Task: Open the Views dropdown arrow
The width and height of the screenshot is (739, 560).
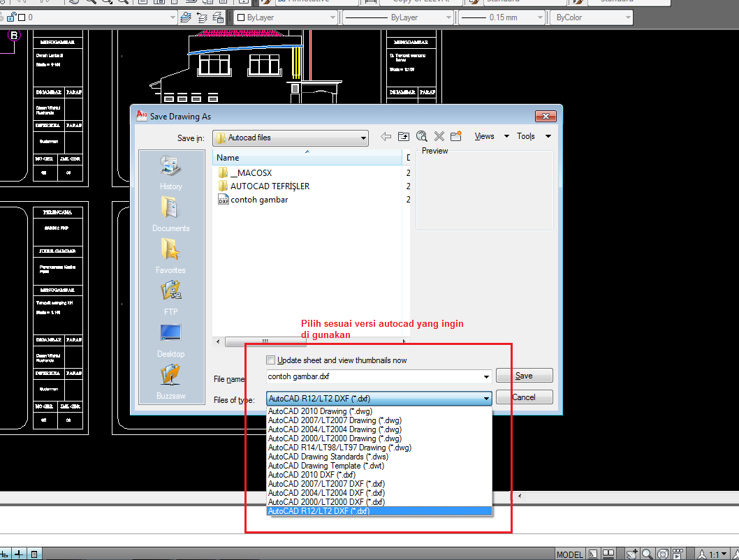Action: pyautogui.click(x=506, y=136)
